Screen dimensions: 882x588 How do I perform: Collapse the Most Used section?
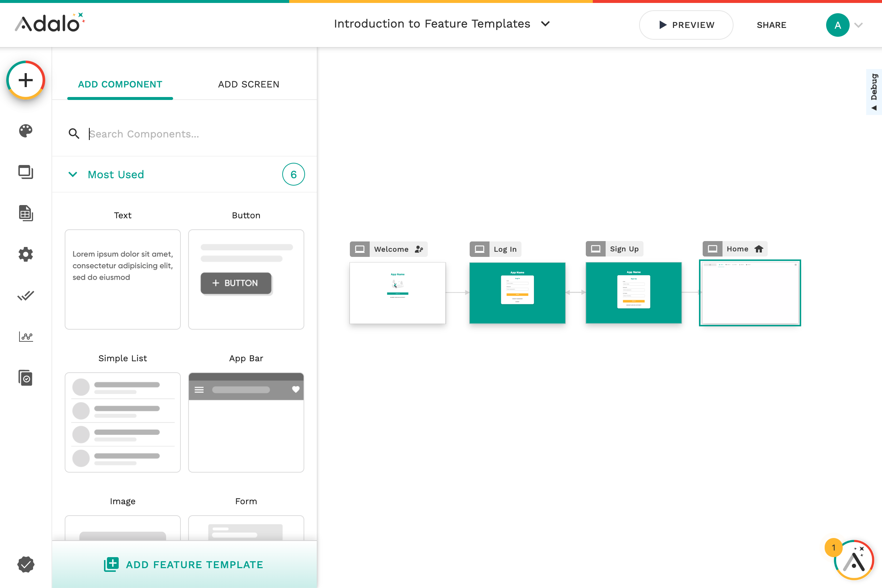tap(73, 174)
